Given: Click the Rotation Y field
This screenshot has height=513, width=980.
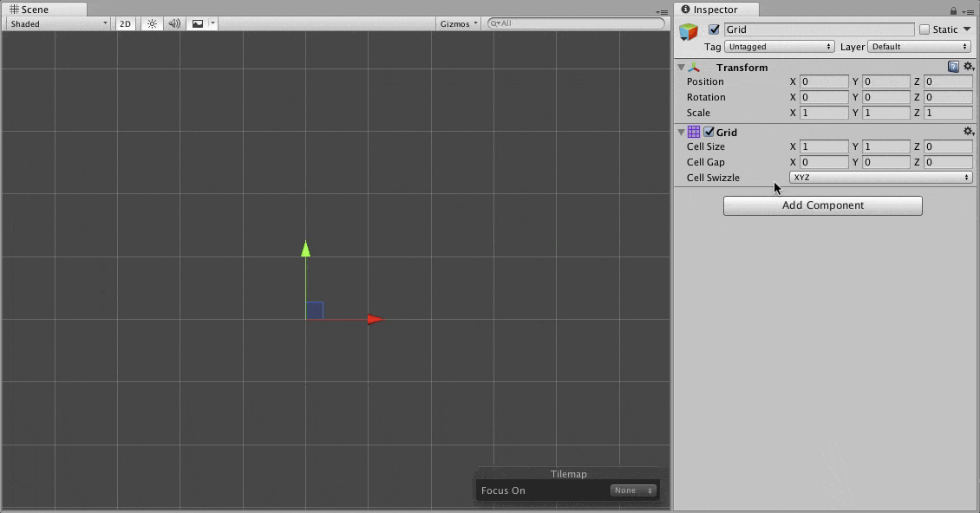Looking at the screenshot, I should pyautogui.click(x=885, y=97).
